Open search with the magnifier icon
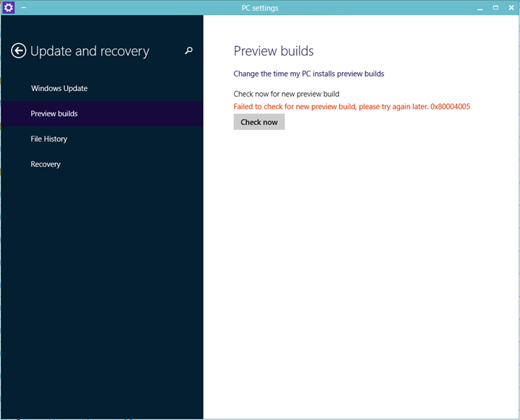The width and height of the screenshot is (520, 420). pos(188,51)
